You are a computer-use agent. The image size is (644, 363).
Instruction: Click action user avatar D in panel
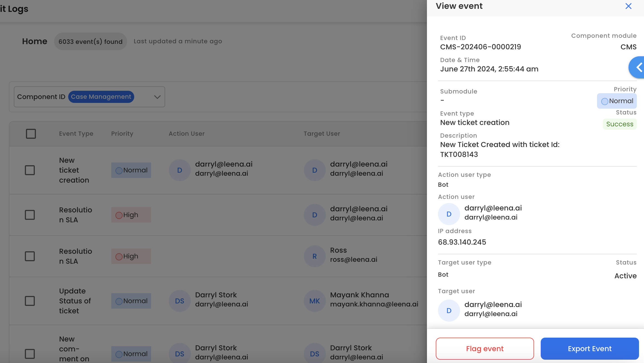[449, 214]
